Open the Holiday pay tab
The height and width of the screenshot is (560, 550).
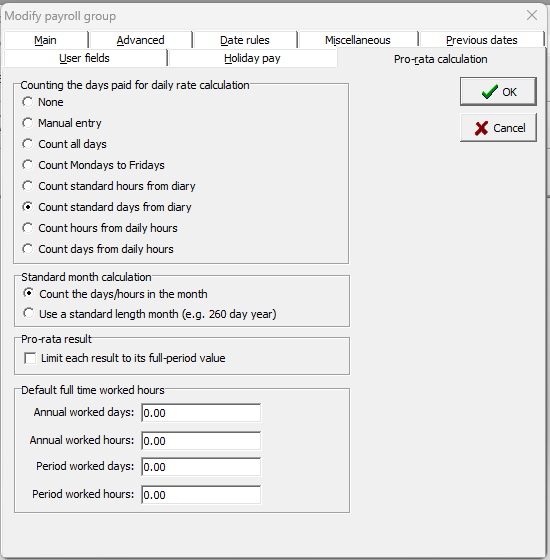(252, 58)
